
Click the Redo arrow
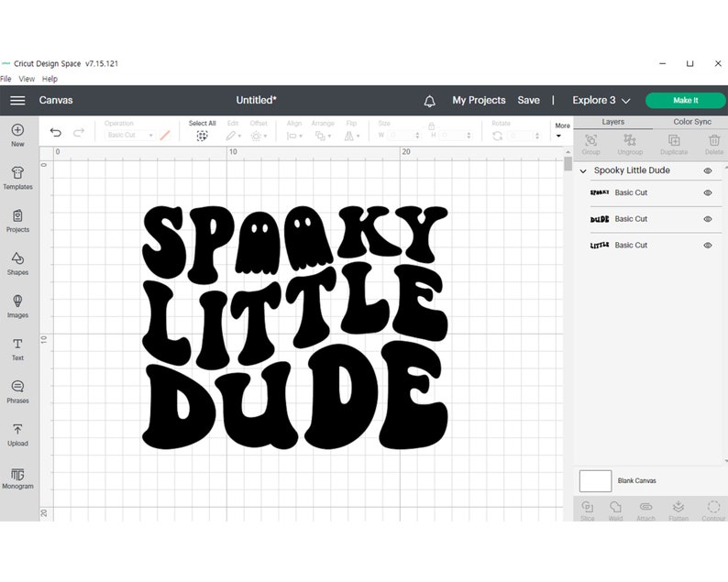pyautogui.click(x=79, y=133)
